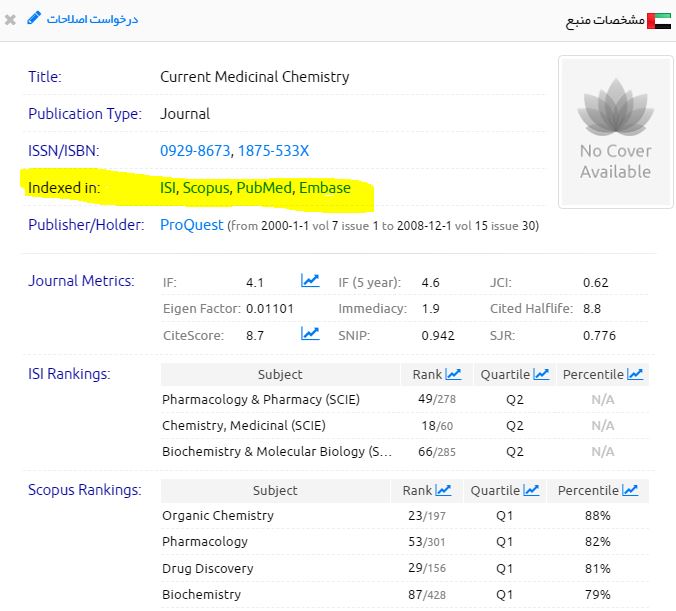Open chart icon beside Scopus Quartile header
The height and width of the screenshot is (611, 676).
click(x=531, y=490)
